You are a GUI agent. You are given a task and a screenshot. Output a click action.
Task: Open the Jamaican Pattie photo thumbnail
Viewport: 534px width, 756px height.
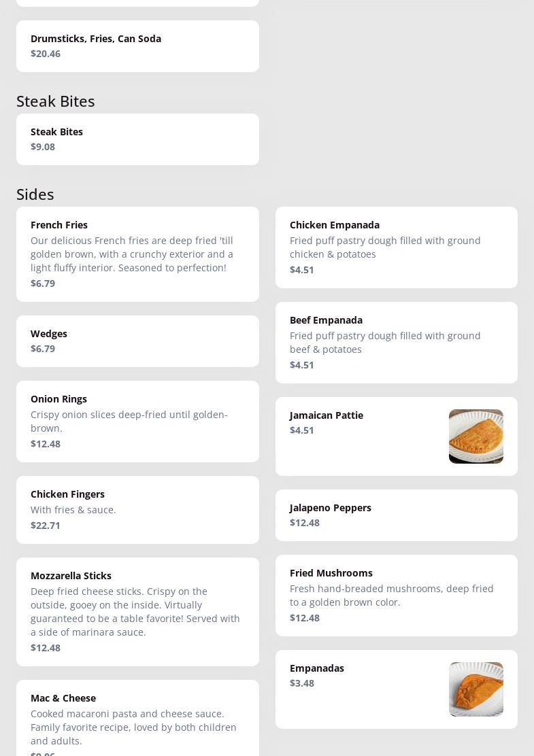click(475, 436)
